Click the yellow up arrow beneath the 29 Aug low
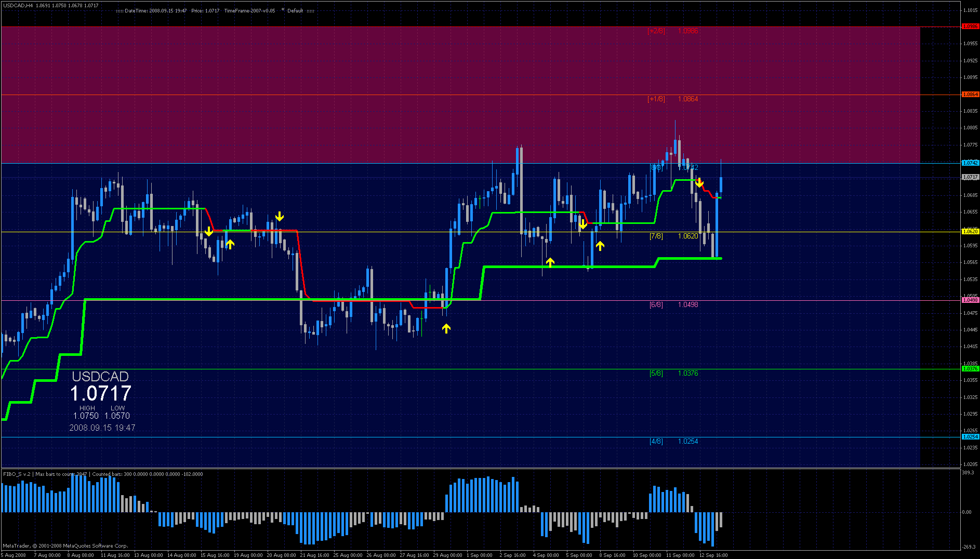Screen dimensions: 980x559 tap(446, 328)
